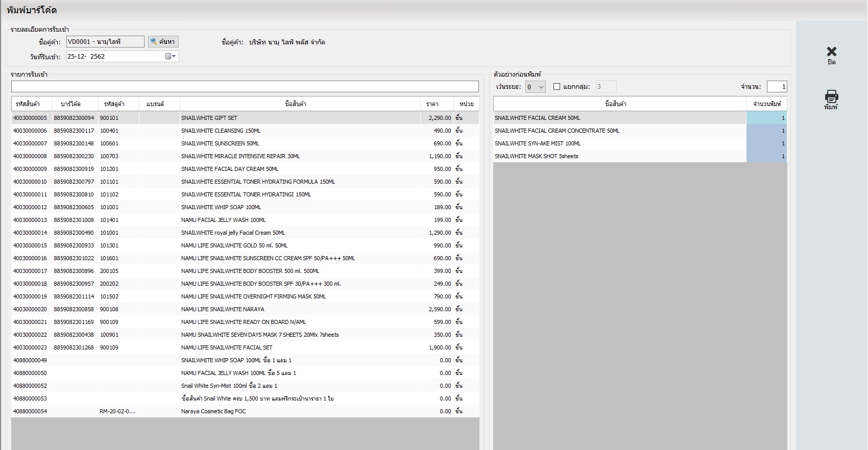Select preview row SNAILWHITE FACIAL CREAM 50ML
Screen dimensions: 868x450
click(x=640, y=118)
